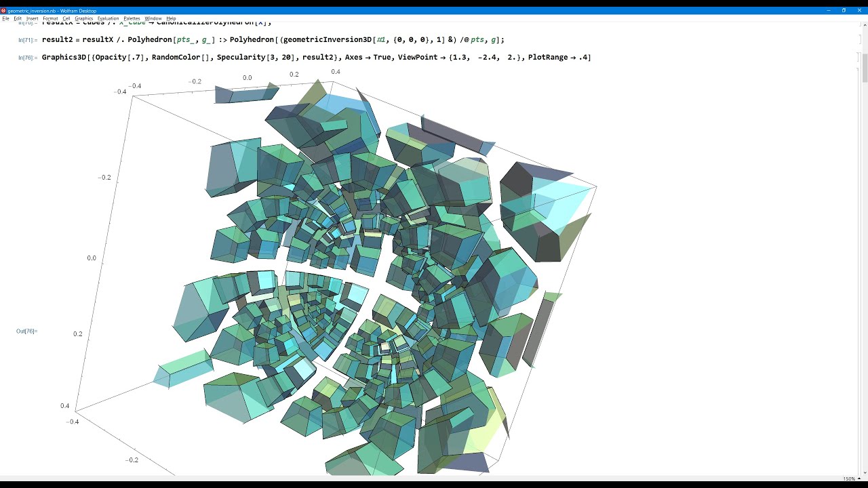Open the Graphics menu
The width and height of the screenshot is (868, 488).
tap(84, 18)
